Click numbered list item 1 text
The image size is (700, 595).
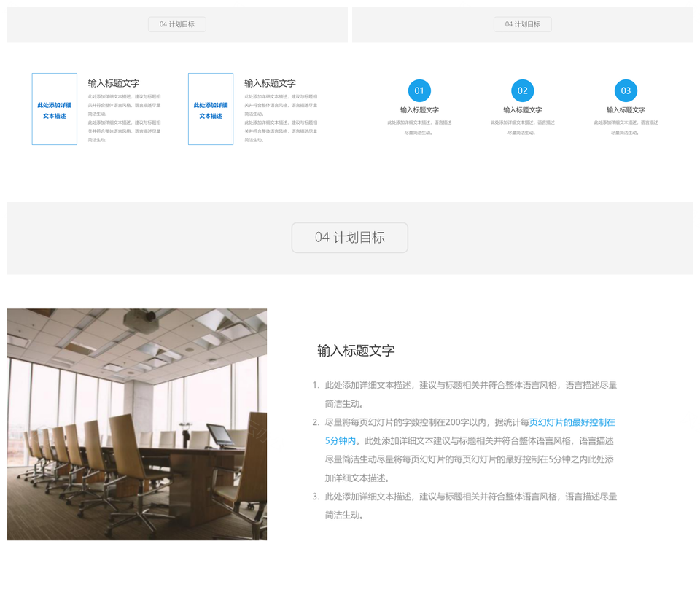470,394
